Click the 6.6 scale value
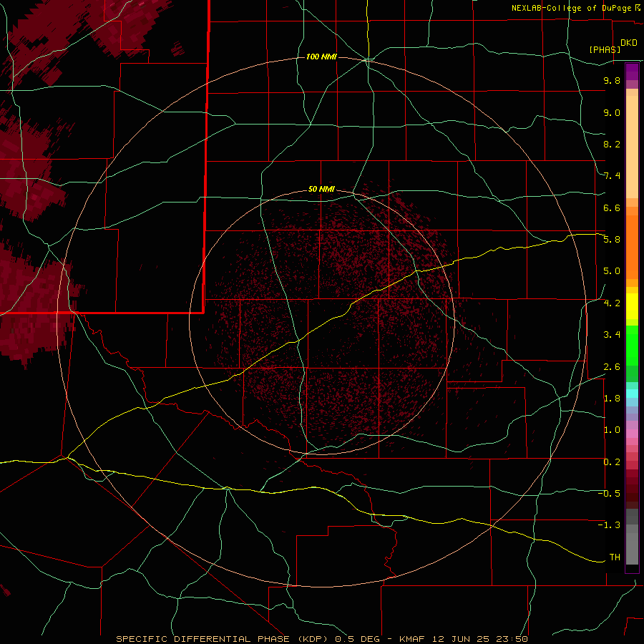 (612, 208)
